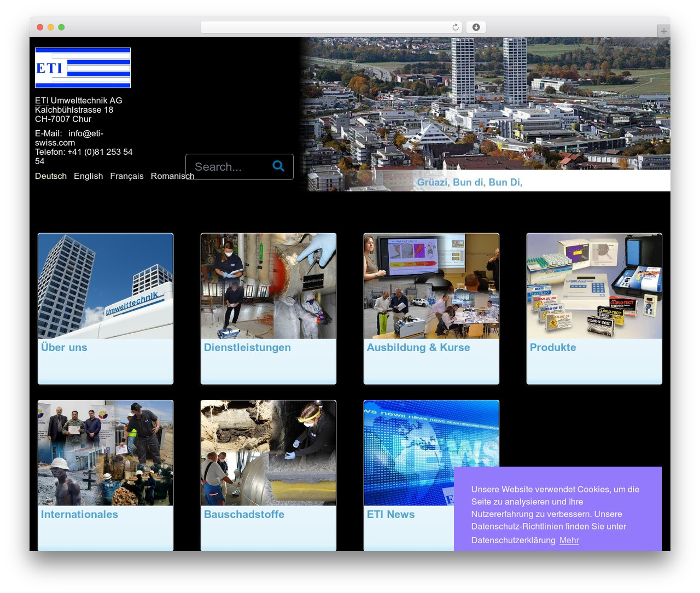This screenshot has width=700, height=593.
Task: Click the Internationales collage thumbnail
Action: click(106, 453)
